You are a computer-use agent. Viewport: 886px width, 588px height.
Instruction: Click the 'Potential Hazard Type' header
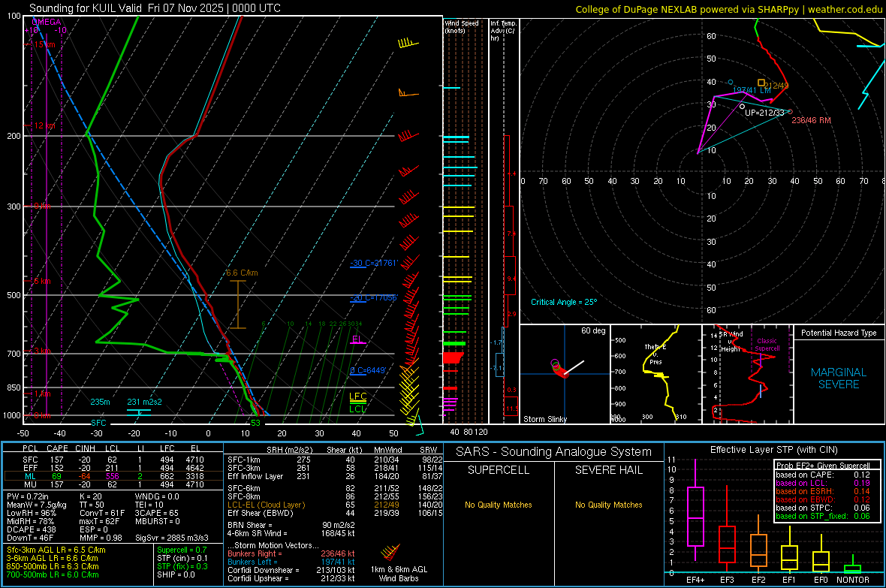pyautogui.click(x=839, y=333)
